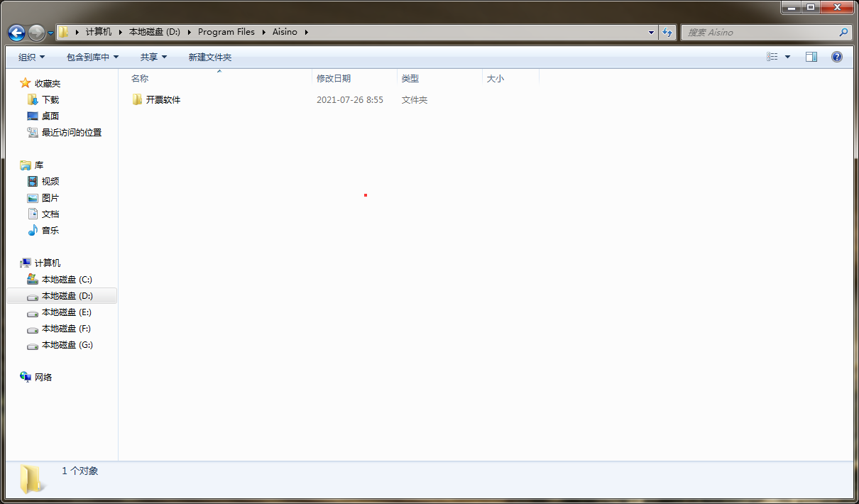Open 最近访问的位置
This screenshot has width=859, height=504.
click(x=72, y=133)
